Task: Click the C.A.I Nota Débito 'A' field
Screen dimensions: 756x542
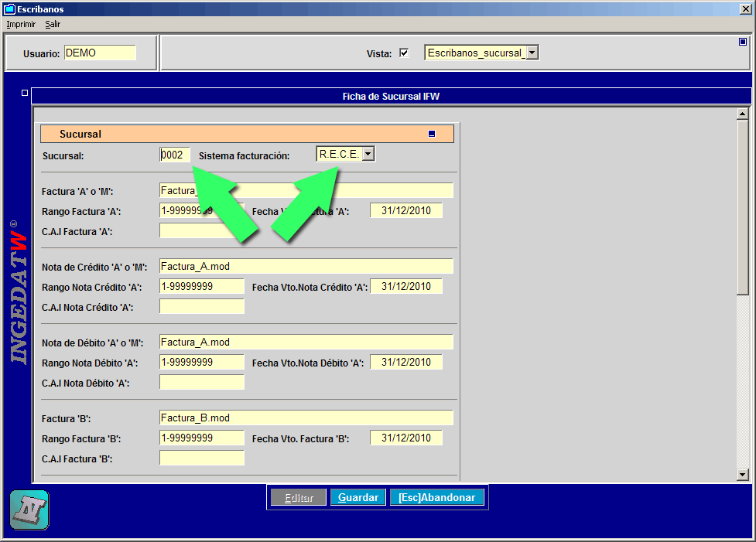Action: [202, 382]
